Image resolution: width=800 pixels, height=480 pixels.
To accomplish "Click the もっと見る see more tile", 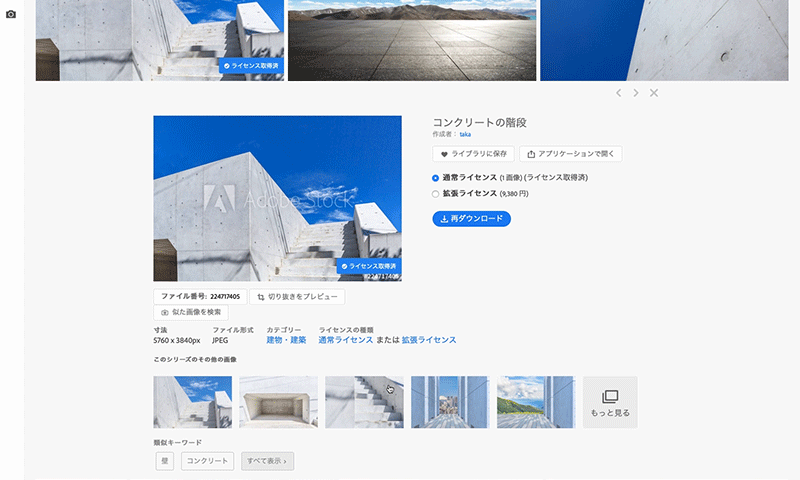I will [610, 402].
